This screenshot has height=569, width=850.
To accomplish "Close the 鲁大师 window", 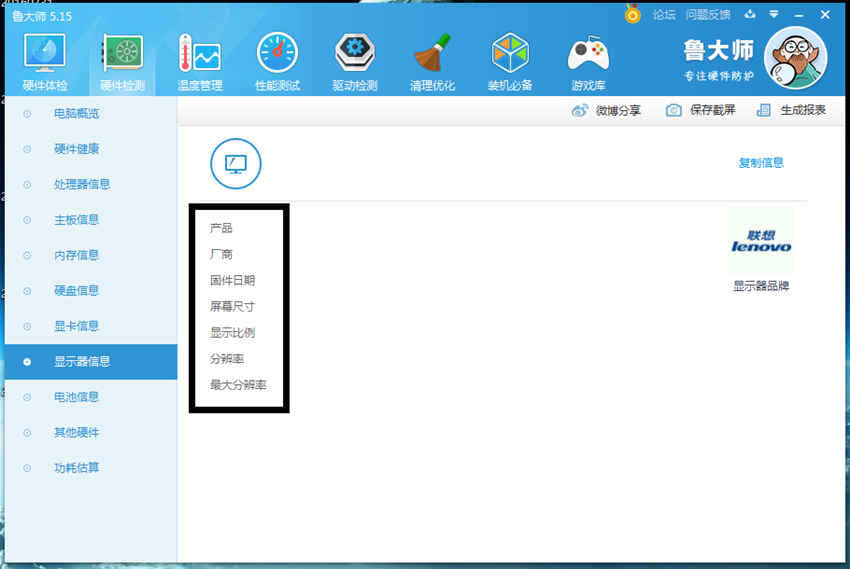I will (x=825, y=15).
